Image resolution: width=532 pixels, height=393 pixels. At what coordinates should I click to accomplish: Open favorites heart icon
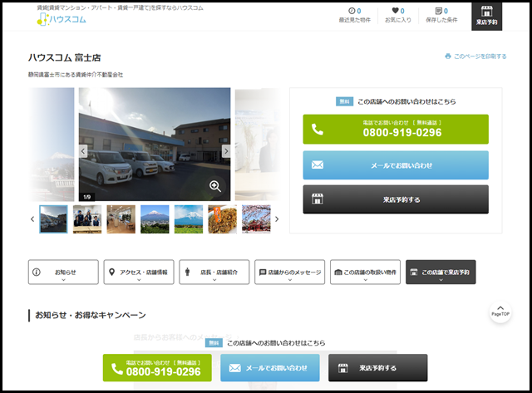click(x=395, y=11)
